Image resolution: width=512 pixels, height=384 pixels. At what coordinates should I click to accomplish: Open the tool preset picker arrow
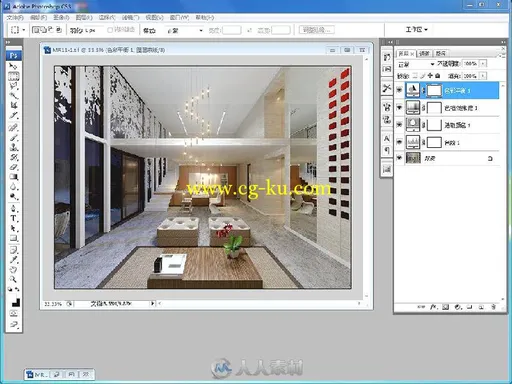24,30
